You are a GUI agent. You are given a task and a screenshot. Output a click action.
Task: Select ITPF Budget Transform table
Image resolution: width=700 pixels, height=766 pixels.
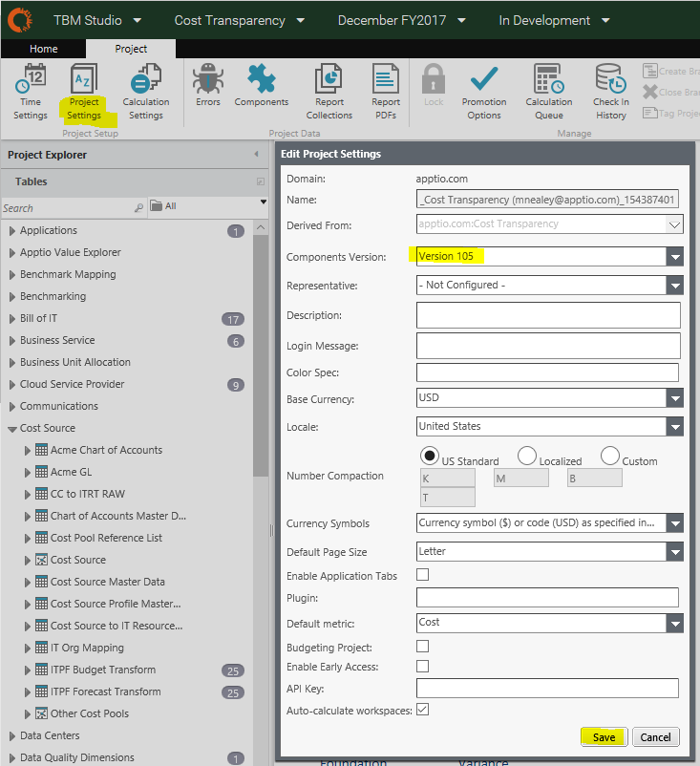[x=103, y=670]
